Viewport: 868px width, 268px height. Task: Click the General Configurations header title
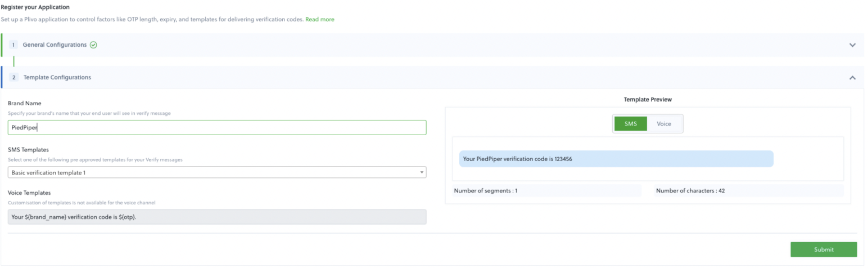(55, 45)
